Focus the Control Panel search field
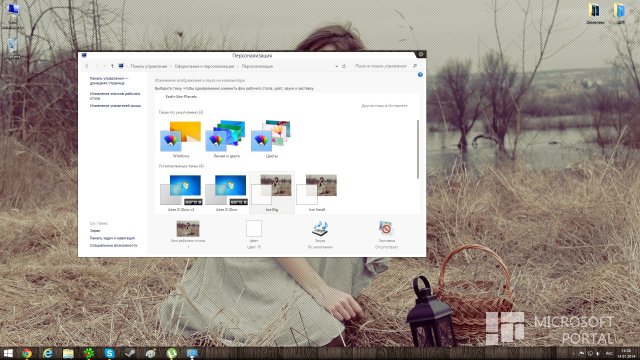Screen dimensions: 640x360 [x=380, y=66]
